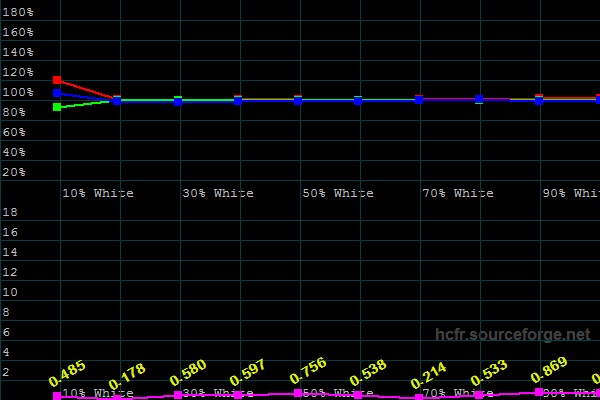Click the delta E axis label 8
600x400 pixels.
tap(6, 312)
